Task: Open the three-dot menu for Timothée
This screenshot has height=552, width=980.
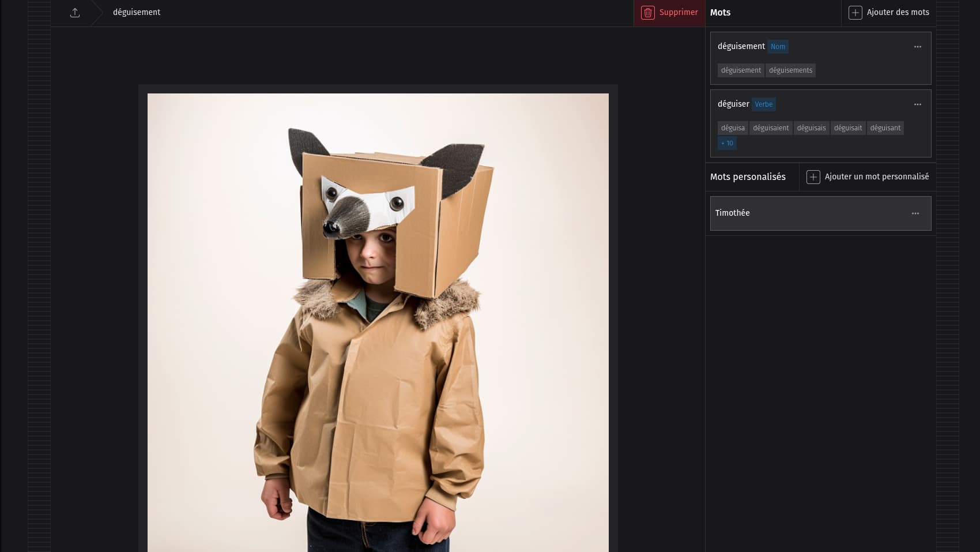Action: tap(915, 213)
